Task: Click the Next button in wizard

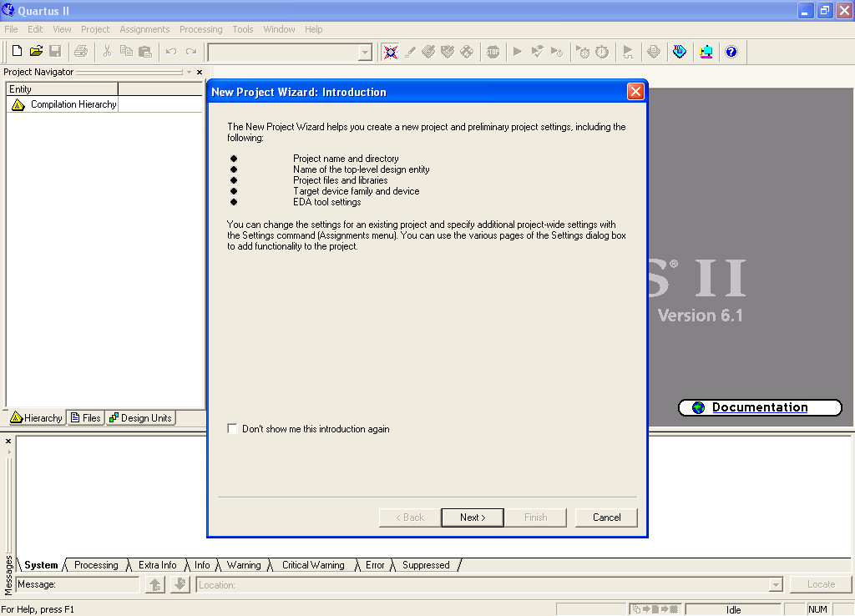Action: tap(473, 518)
